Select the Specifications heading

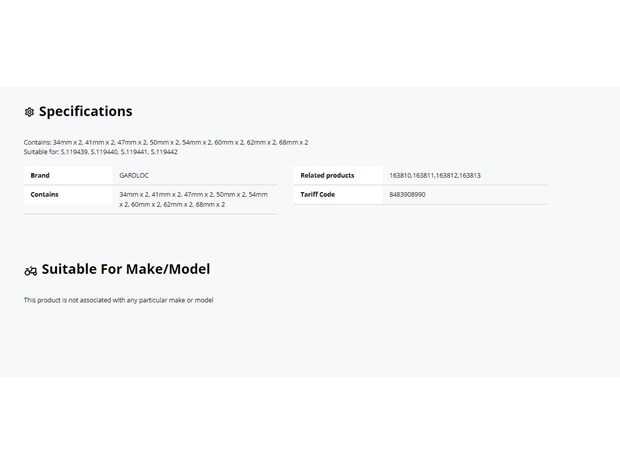(85, 112)
